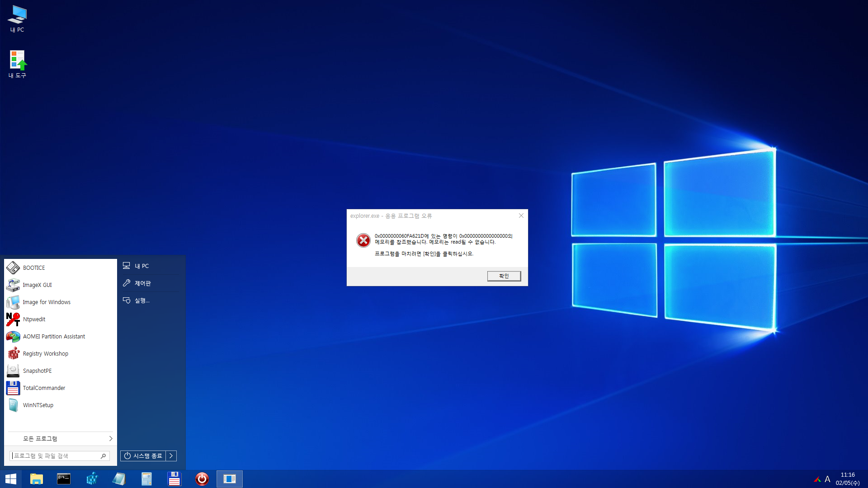The width and height of the screenshot is (868, 488).
Task: Open File Explorer from the taskbar
Action: [x=36, y=479]
